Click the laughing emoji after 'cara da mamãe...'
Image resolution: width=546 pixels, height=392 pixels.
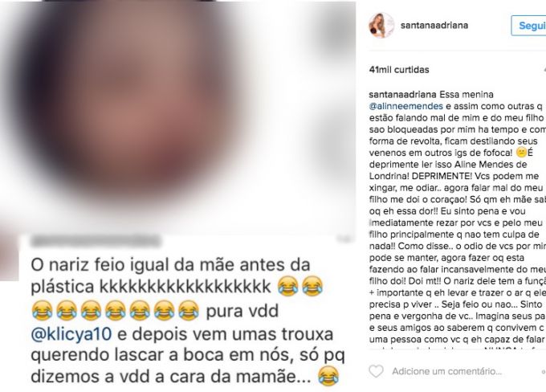(328, 376)
